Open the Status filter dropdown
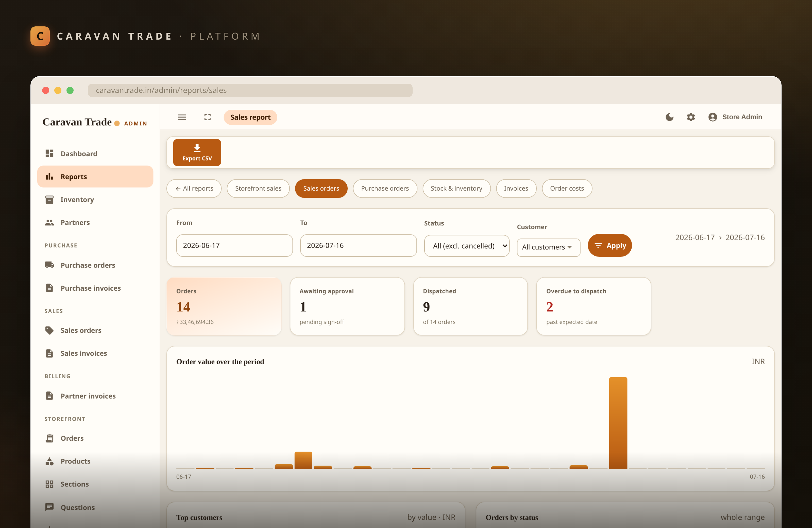 pyautogui.click(x=466, y=246)
